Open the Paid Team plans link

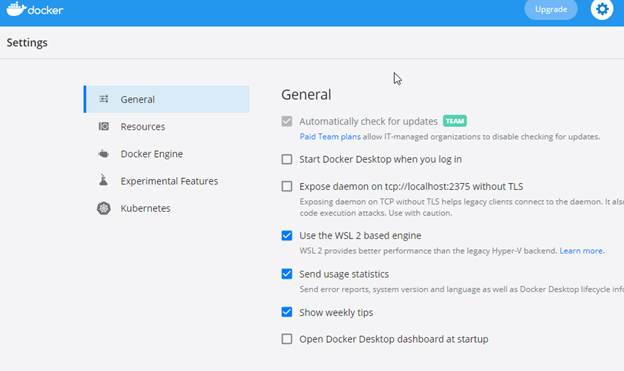330,137
